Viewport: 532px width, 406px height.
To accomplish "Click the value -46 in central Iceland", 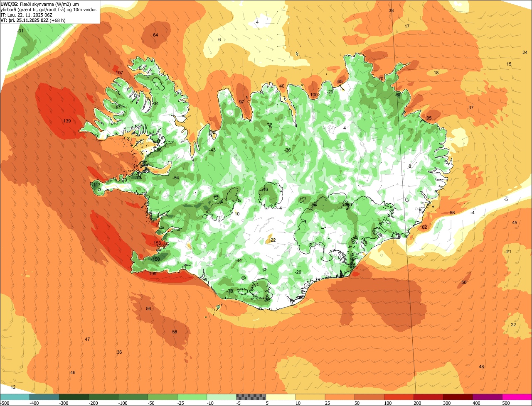I will [264, 190].
